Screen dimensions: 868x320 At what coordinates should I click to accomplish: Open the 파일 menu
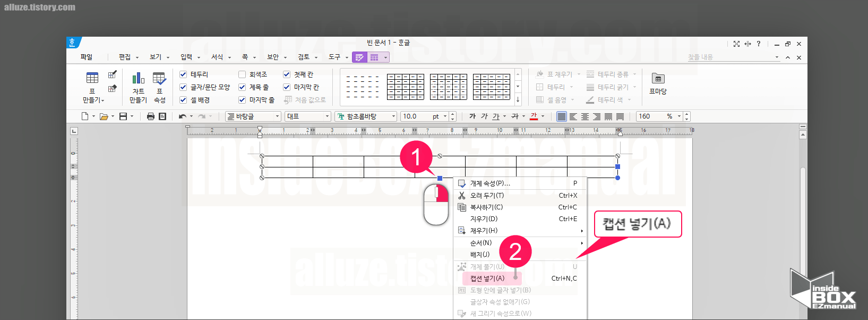pos(87,57)
